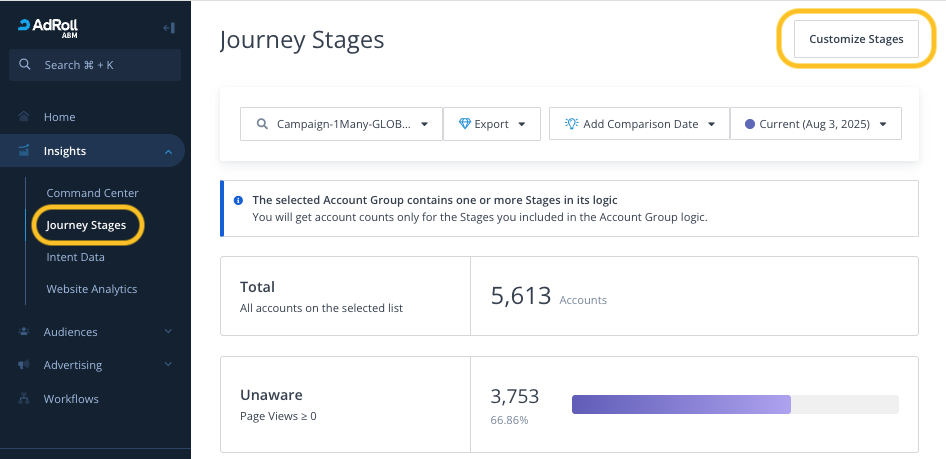Image resolution: width=946 pixels, height=459 pixels.
Task: Collapse the sidebar with the arrow icon
Action: 169,28
